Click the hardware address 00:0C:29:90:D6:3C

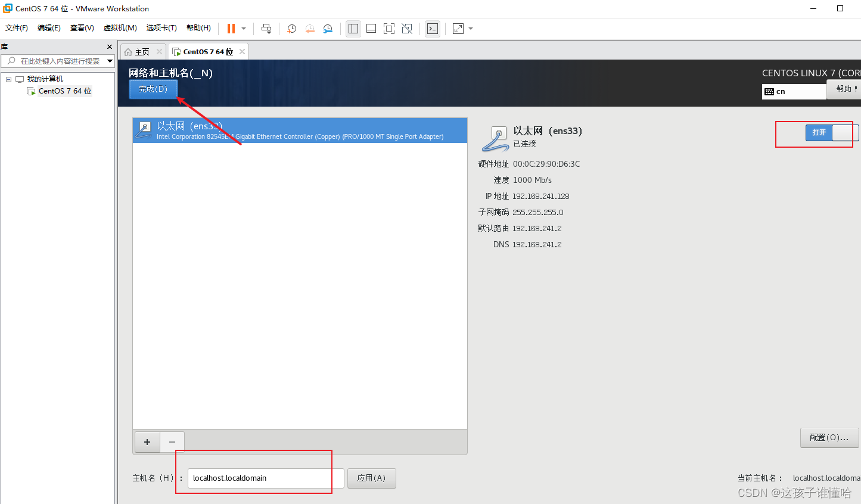[x=546, y=164]
